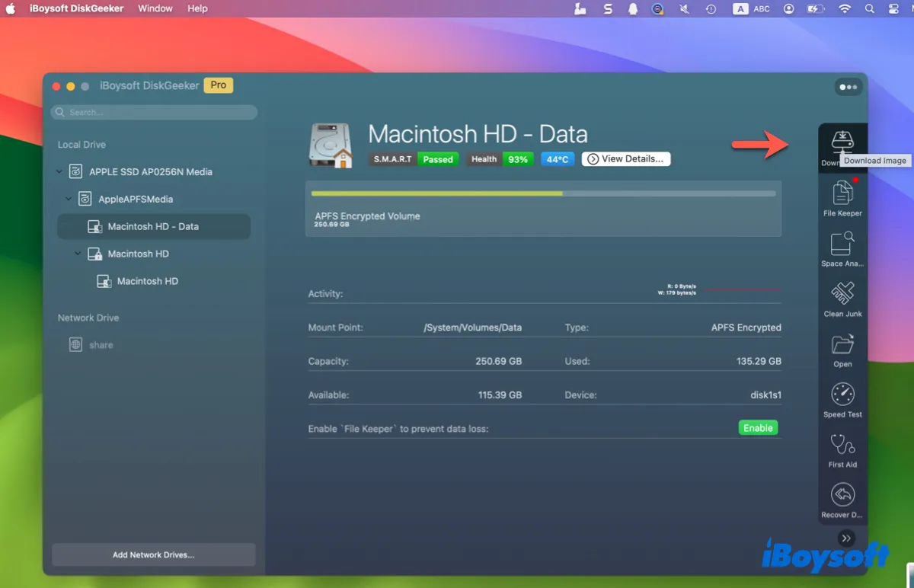Open the File Keeper tool
The image size is (914, 588).
pos(842,197)
